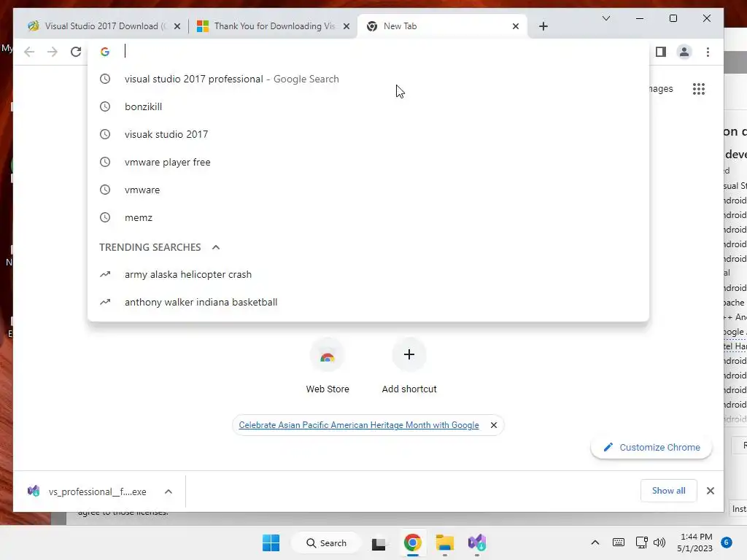Click the taskbar Search box
Viewport: 747px width, 560px height.
pos(326,542)
